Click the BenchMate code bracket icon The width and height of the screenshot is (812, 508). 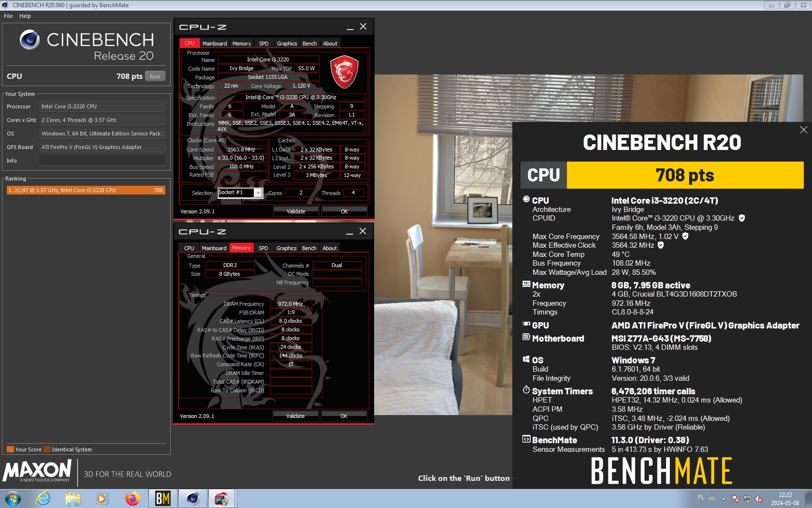(x=526, y=439)
